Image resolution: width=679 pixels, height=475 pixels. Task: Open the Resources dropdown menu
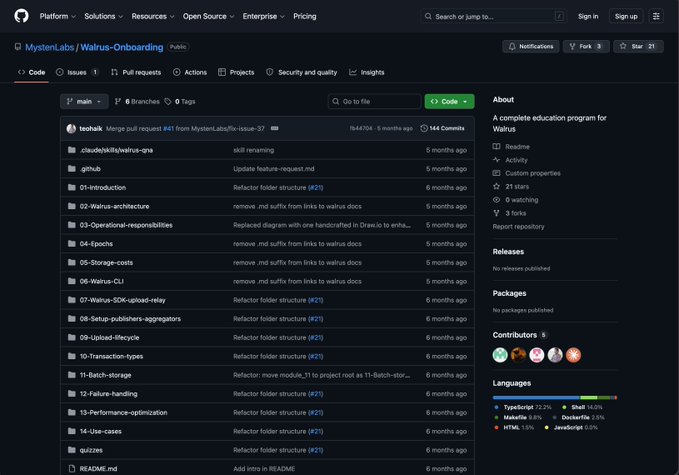tap(153, 16)
